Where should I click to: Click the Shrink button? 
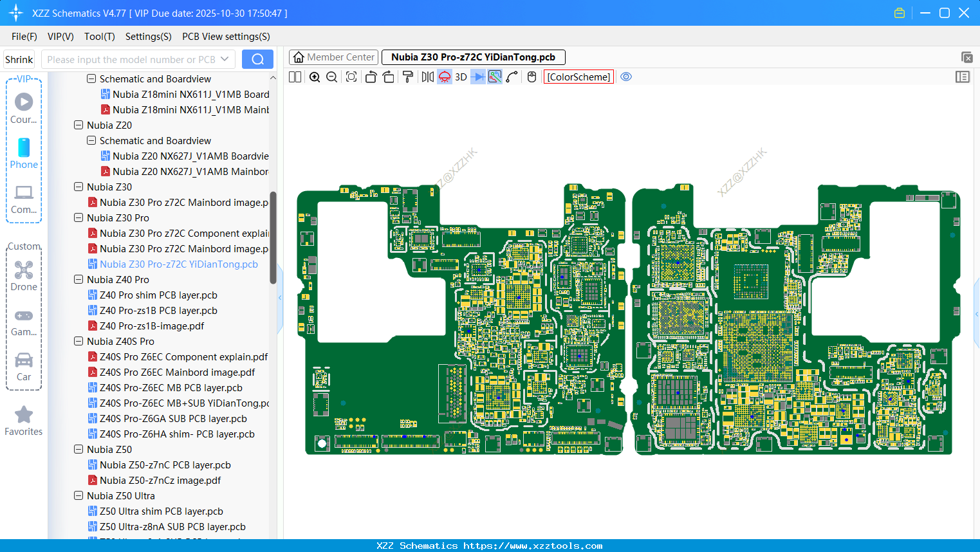pos(19,59)
